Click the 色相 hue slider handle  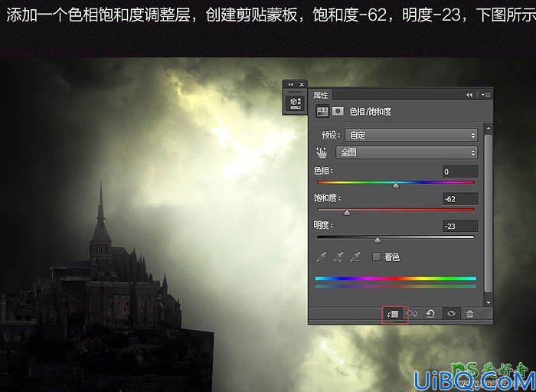(396, 185)
